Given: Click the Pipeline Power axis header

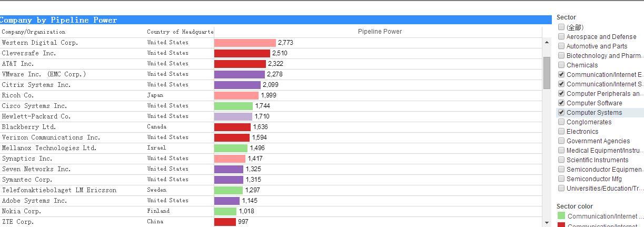Looking at the screenshot, I should (x=380, y=32).
